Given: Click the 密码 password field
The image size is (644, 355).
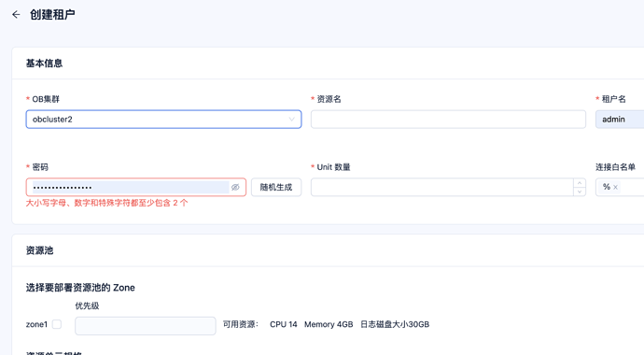Looking at the screenshot, I should (x=136, y=188).
